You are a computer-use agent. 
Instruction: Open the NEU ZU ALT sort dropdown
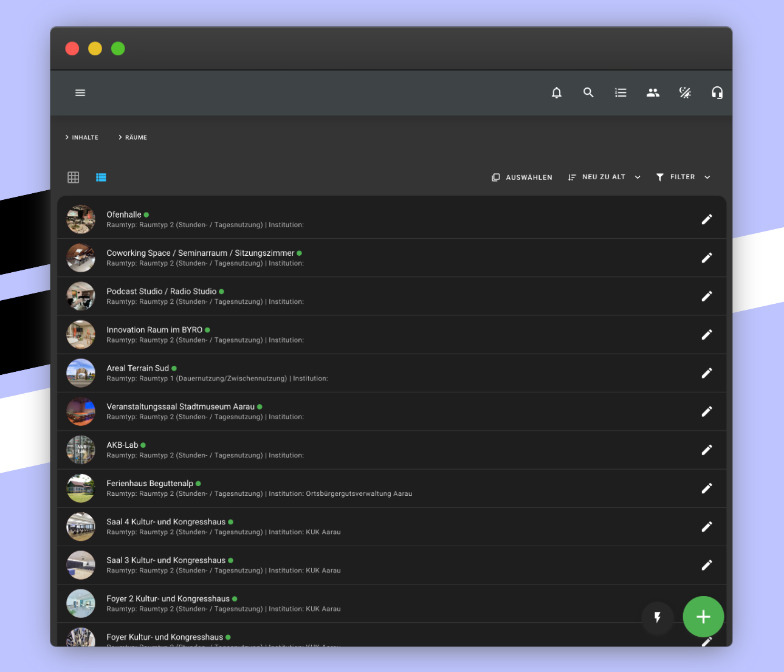click(x=603, y=177)
